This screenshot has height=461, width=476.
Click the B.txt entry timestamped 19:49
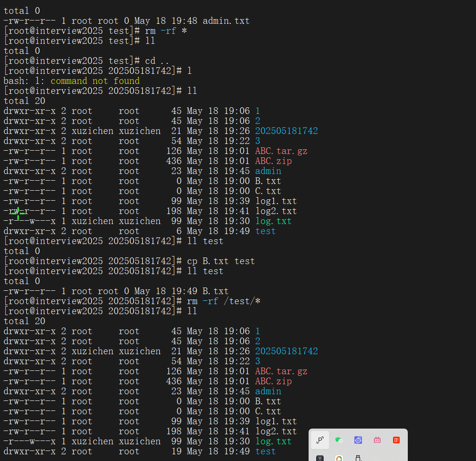pyautogui.click(x=215, y=291)
